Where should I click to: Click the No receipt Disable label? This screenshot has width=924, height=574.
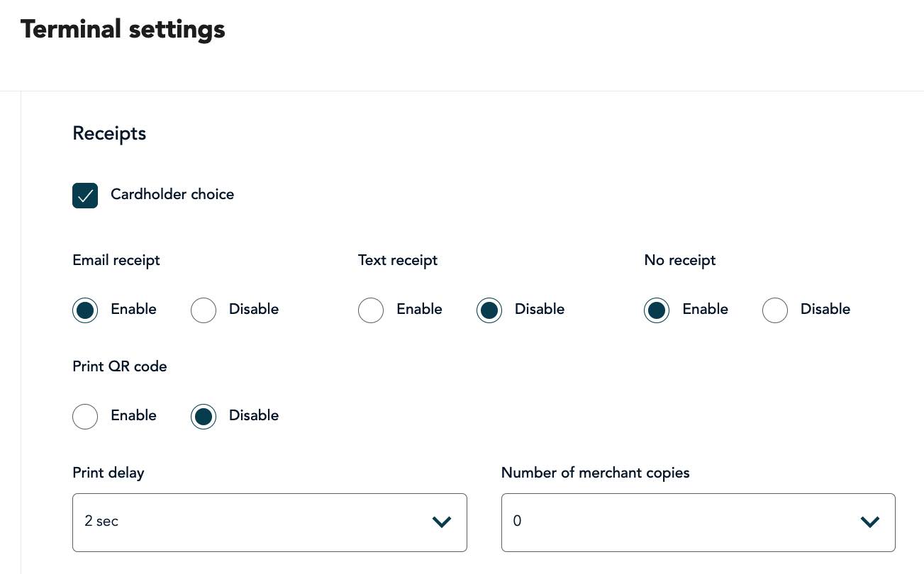pos(825,310)
